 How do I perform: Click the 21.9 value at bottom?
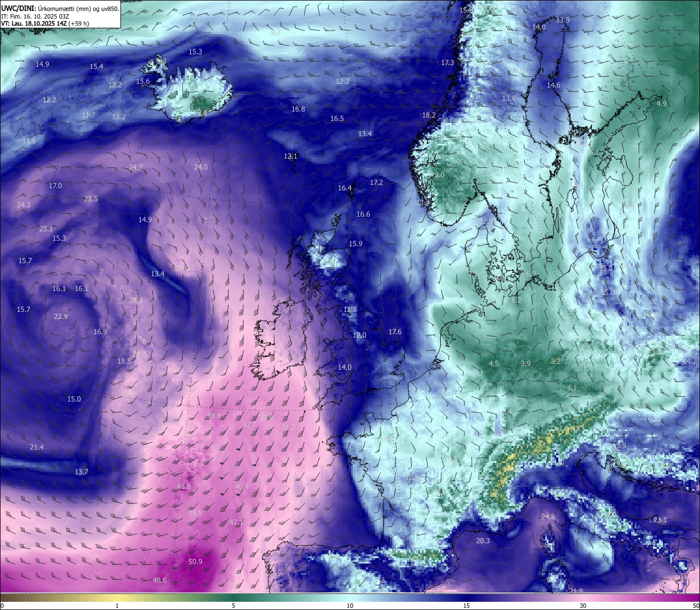tap(576, 591)
